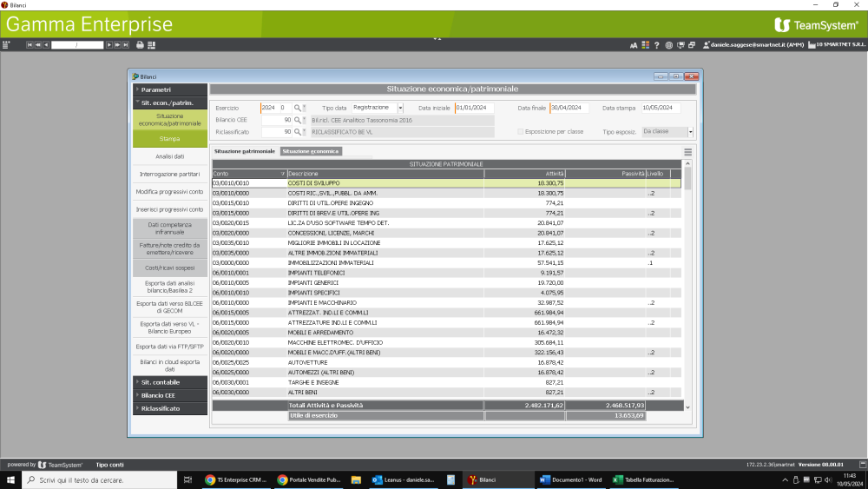Select the Situazione patrimoniale tab
Image resolution: width=868 pixels, height=489 pixels.
(244, 151)
